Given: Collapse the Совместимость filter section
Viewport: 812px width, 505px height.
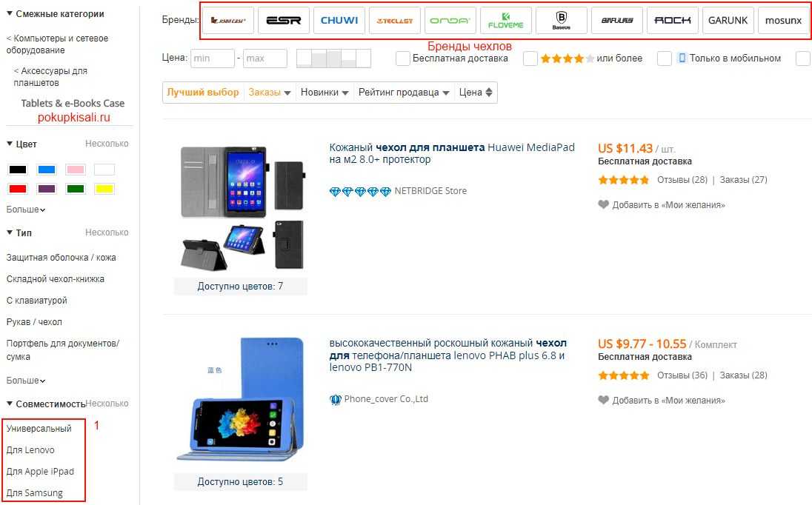Looking at the screenshot, I should [10, 404].
